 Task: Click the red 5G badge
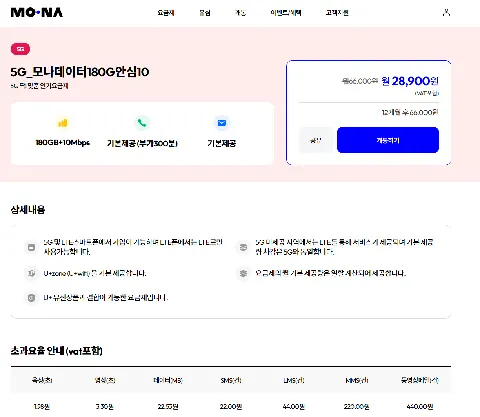coord(20,49)
